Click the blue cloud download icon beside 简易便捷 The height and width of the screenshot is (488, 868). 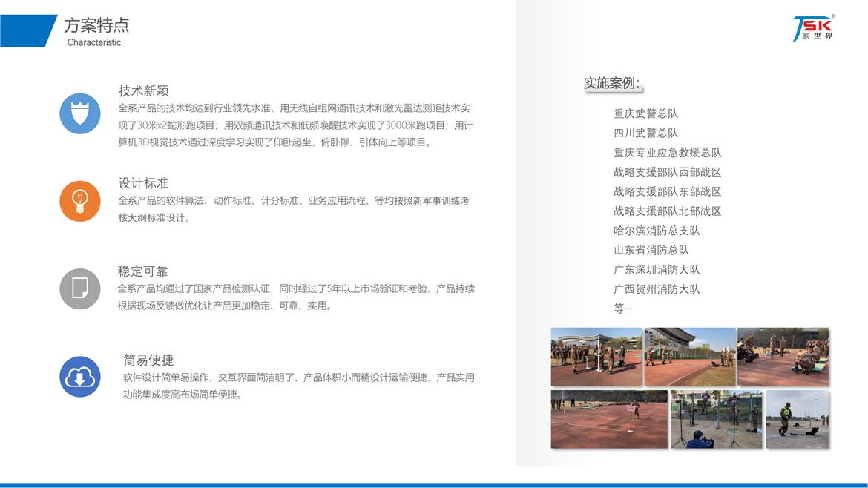pyautogui.click(x=80, y=377)
